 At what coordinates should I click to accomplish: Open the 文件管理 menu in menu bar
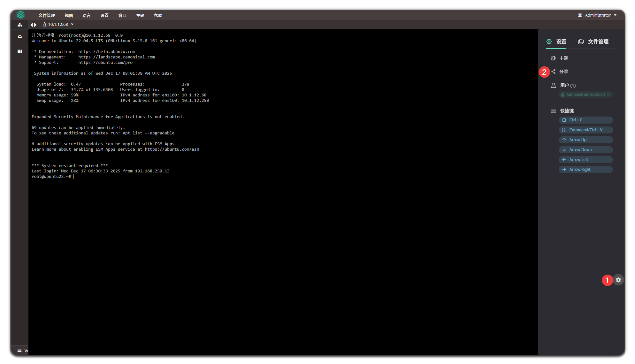pos(47,15)
